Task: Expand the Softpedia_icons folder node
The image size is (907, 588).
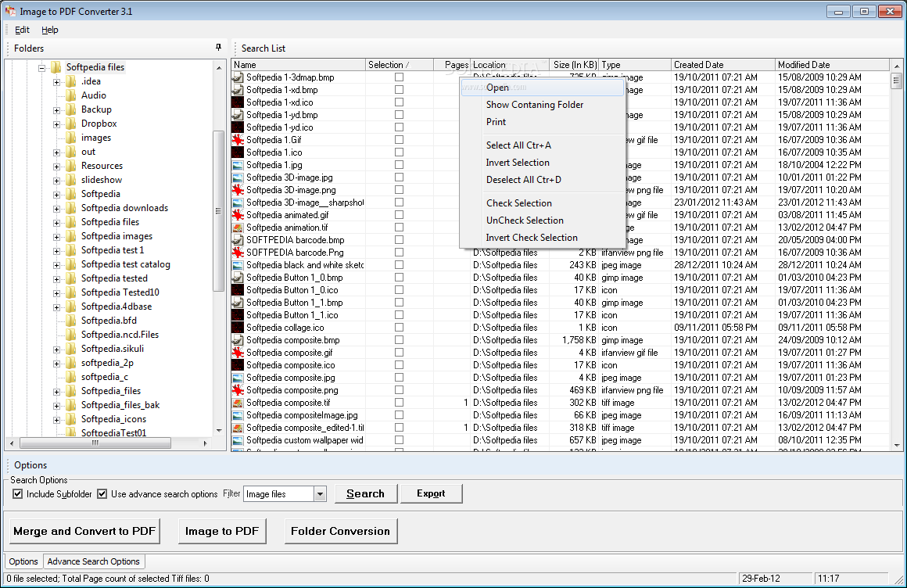Action: [x=56, y=420]
